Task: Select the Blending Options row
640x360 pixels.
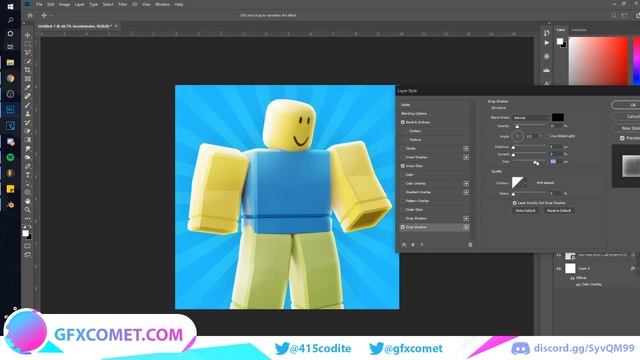Action: click(x=434, y=113)
